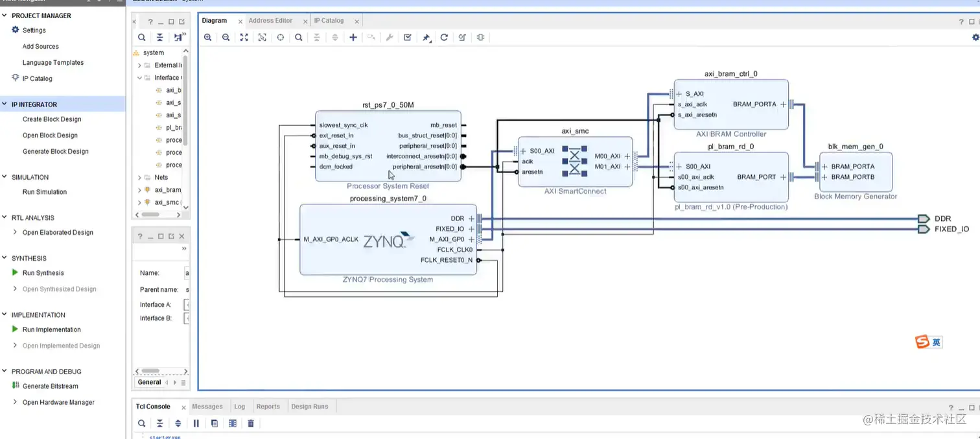The image size is (980, 439).
Task: Zoom out of the block diagram
Action: (226, 38)
